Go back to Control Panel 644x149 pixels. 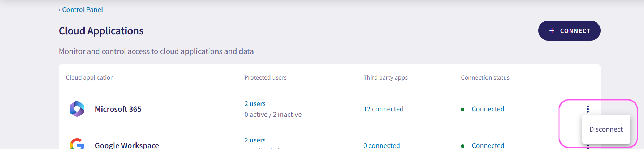[82, 10]
